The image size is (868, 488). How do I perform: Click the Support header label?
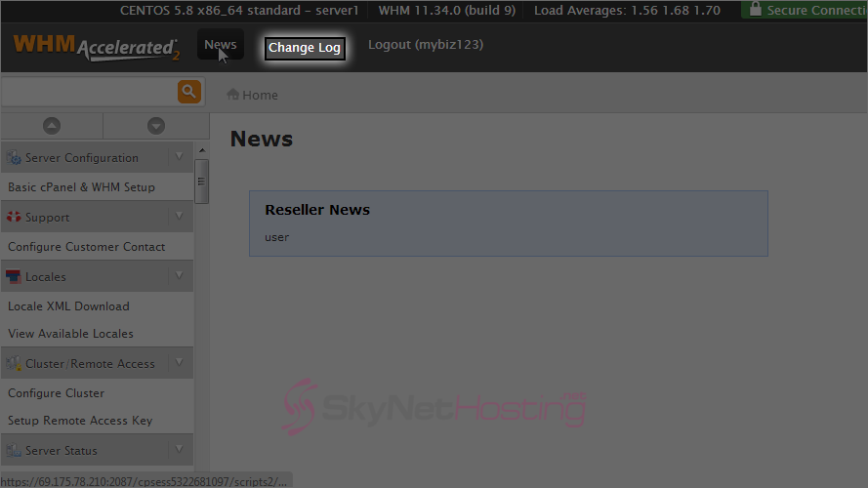pos(48,218)
